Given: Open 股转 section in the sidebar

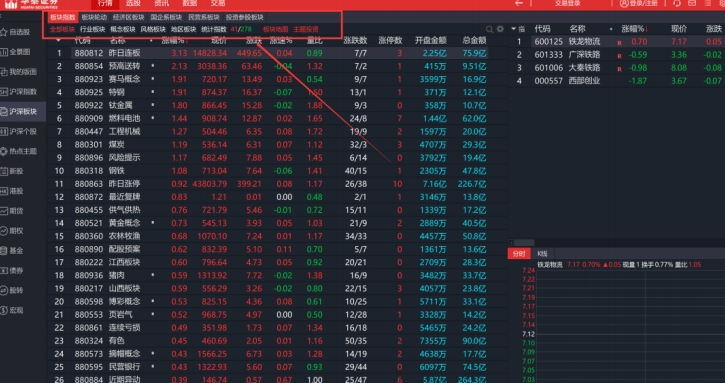Looking at the screenshot, I should pos(12,290).
